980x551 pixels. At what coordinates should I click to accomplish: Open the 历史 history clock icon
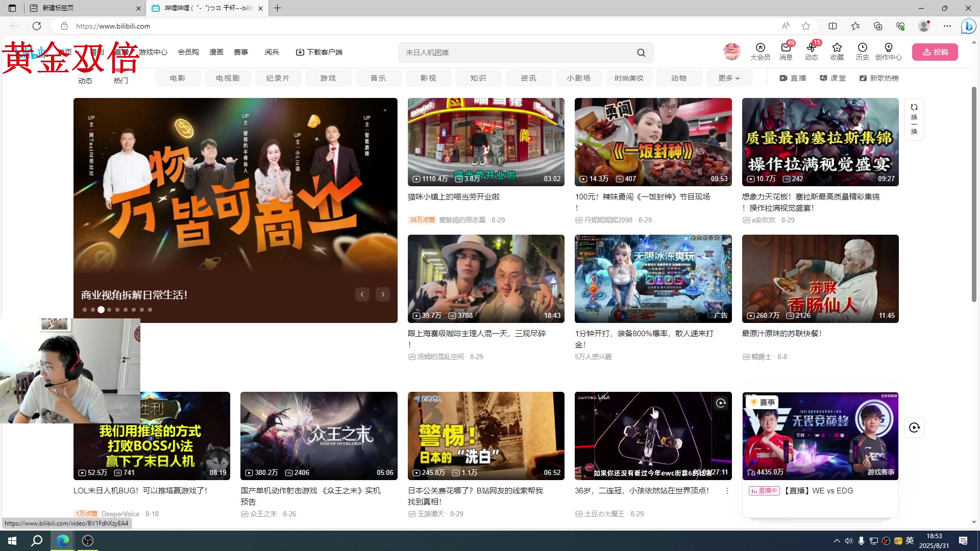(x=863, y=52)
